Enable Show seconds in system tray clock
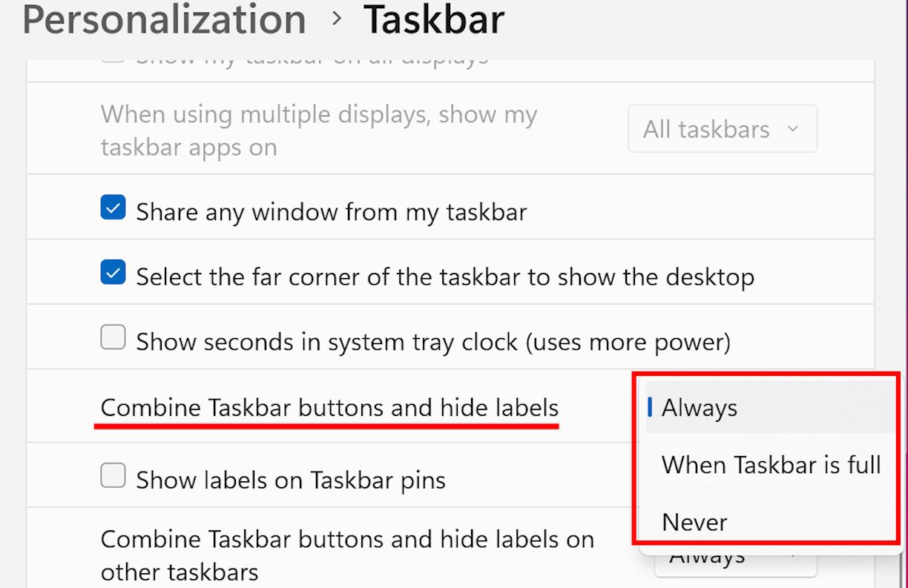 coord(113,338)
